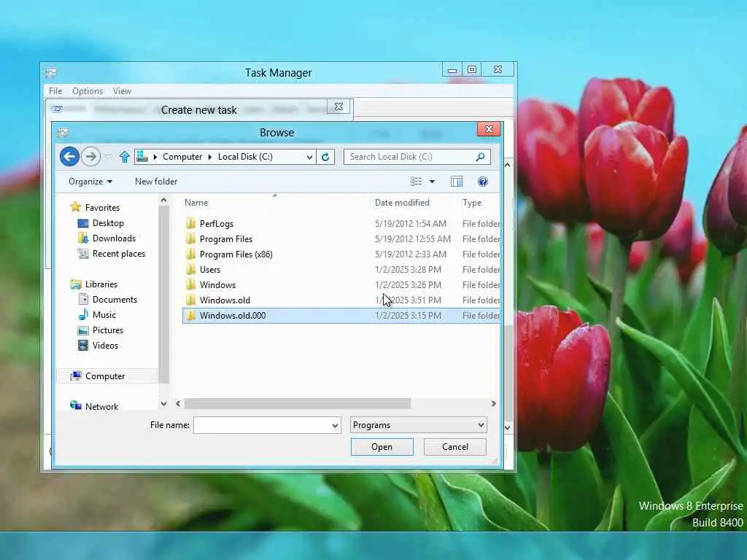
Task: Click the horizontal scrollbar thumb
Action: (x=298, y=403)
